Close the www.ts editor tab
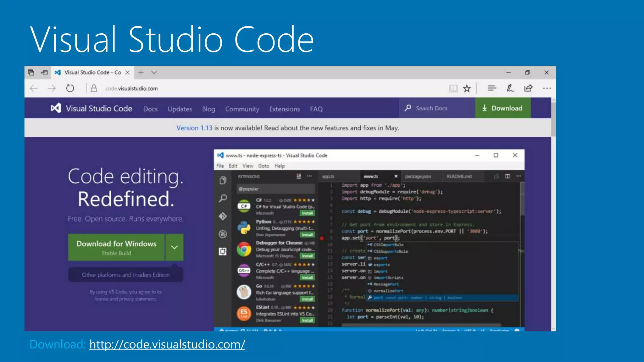 click(x=396, y=176)
